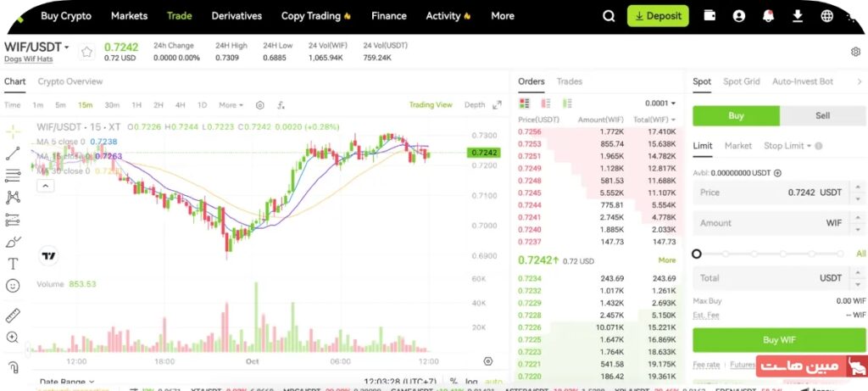This screenshot has width=868, height=391.
Task: Open notifications bell icon
Action: click(768, 16)
